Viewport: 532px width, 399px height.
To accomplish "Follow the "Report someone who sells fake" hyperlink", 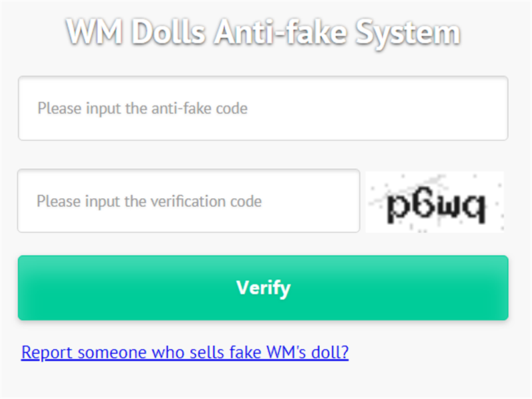I will point(185,352).
